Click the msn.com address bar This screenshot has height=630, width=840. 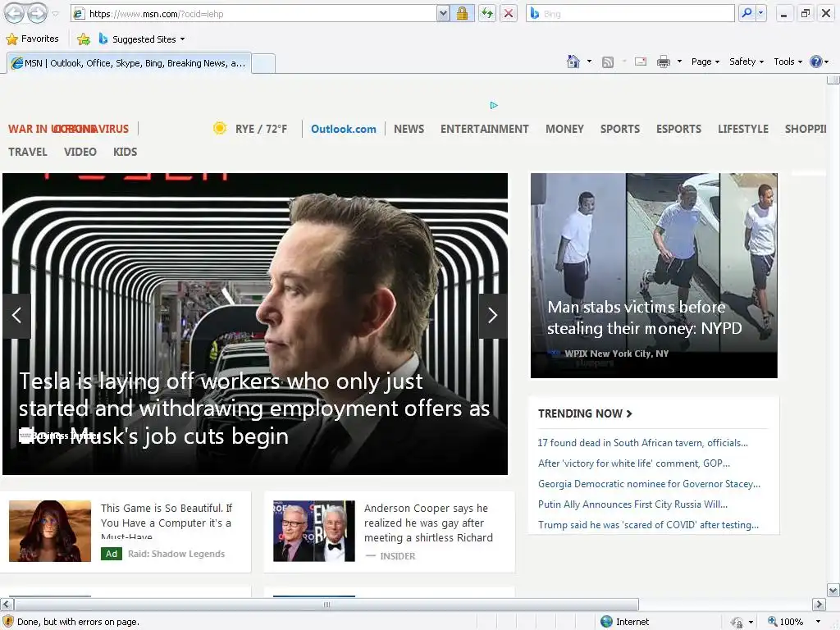[253, 14]
